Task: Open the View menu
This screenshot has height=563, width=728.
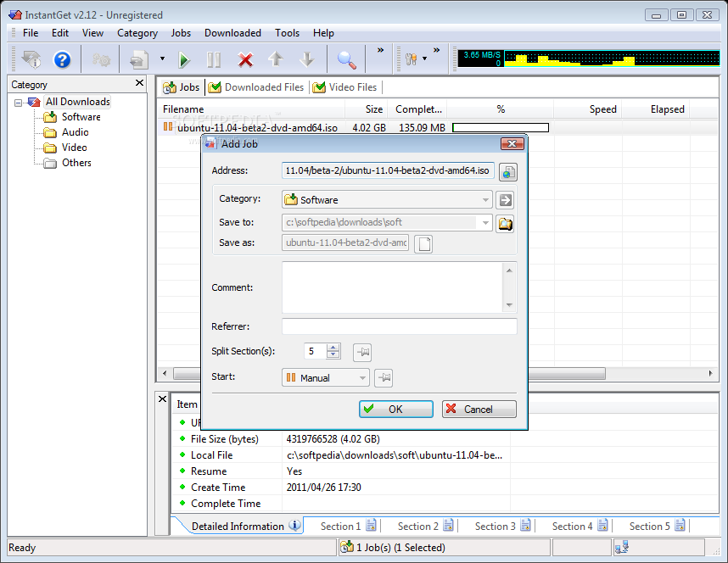Action: click(x=92, y=33)
